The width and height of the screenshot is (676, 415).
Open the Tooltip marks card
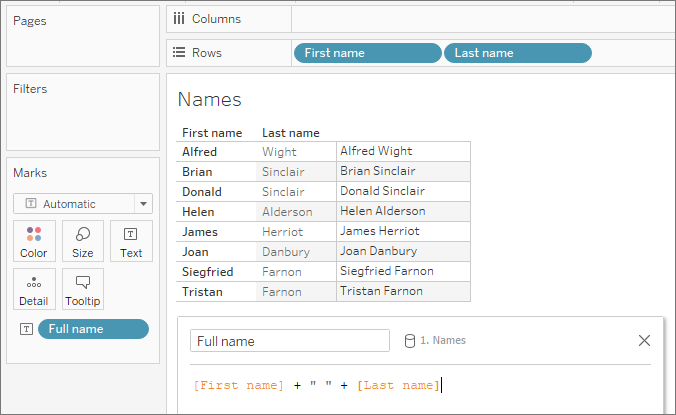[x=83, y=289]
